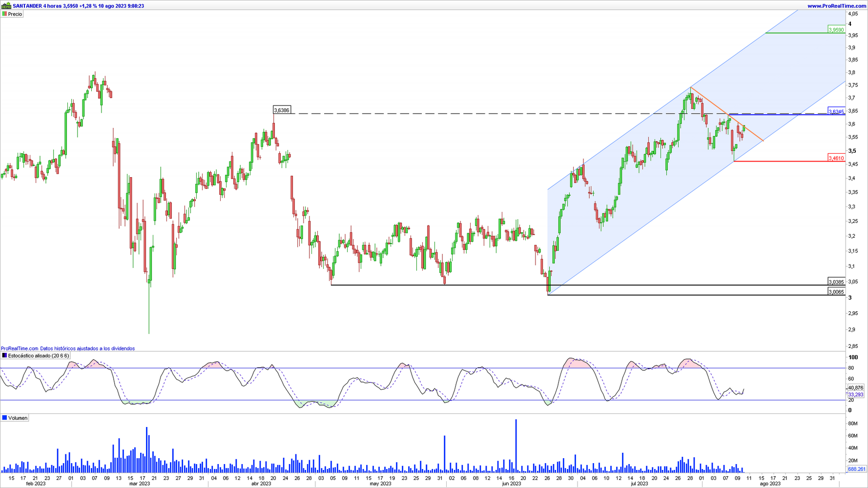Click the 40,876 stochastic value label

(x=856, y=388)
